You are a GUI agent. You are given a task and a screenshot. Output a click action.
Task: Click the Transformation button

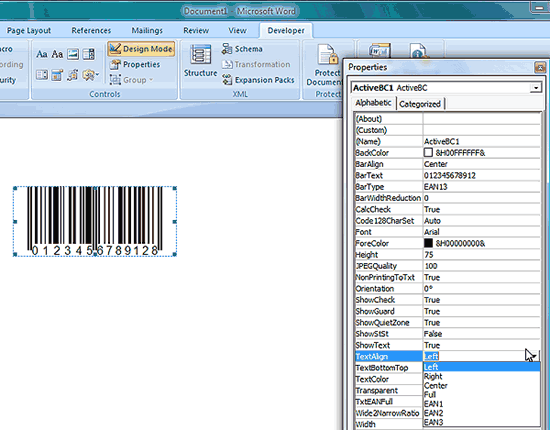[x=256, y=65]
